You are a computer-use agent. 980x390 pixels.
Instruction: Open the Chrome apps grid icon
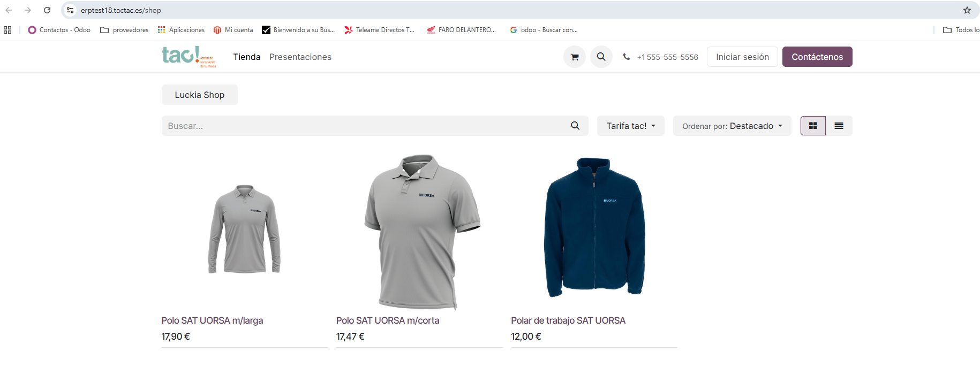pyautogui.click(x=7, y=30)
